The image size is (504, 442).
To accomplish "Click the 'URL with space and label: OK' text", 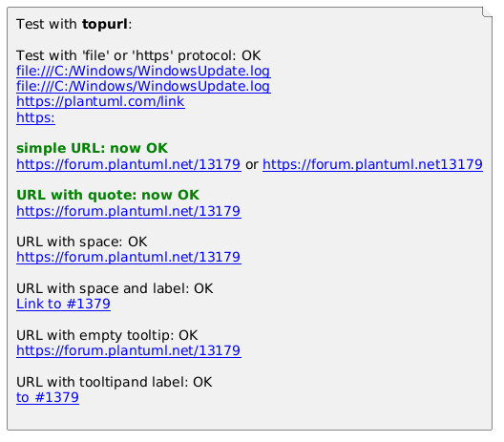I will coord(115,288).
